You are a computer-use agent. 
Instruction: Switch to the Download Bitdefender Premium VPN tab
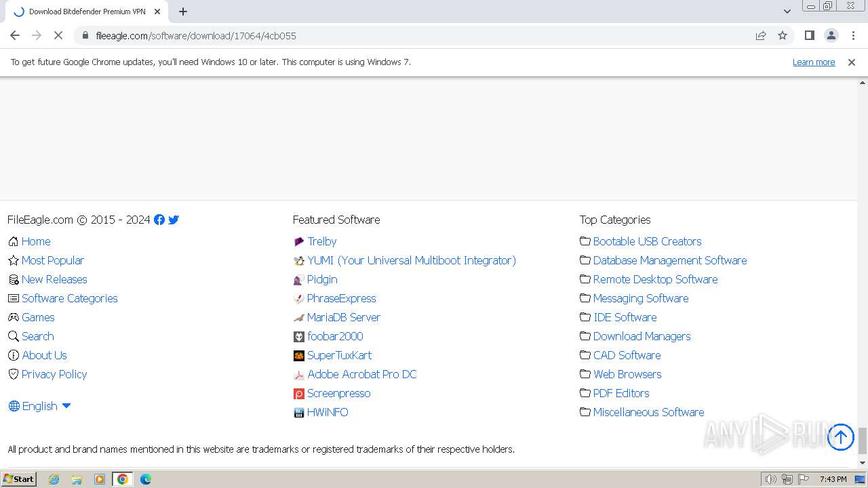(x=87, y=12)
